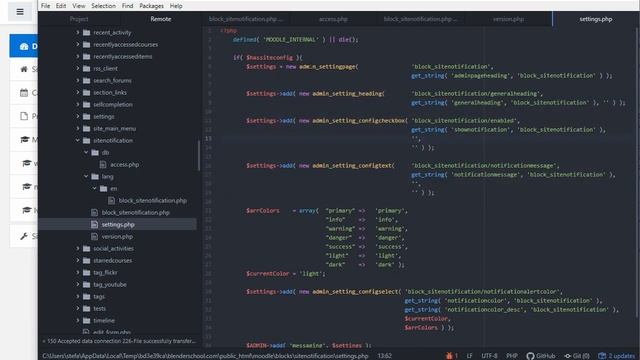Click the wrench icon in Moodle sidebar
The width and height of the screenshot is (640, 360).
point(24,236)
